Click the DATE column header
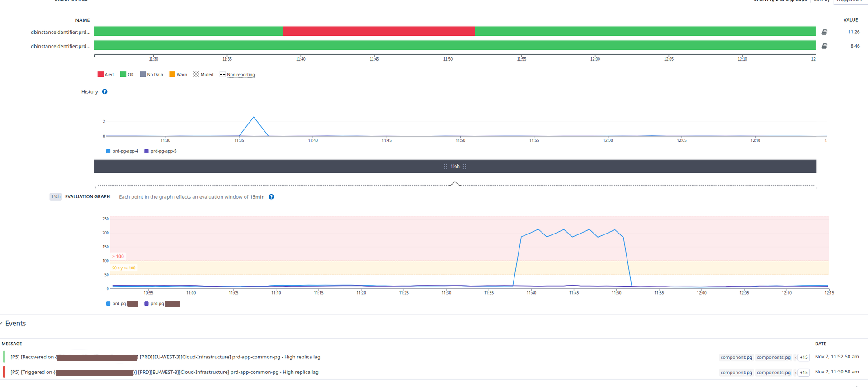The width and height of the screenshot is (868, 387). click(820, 344)
